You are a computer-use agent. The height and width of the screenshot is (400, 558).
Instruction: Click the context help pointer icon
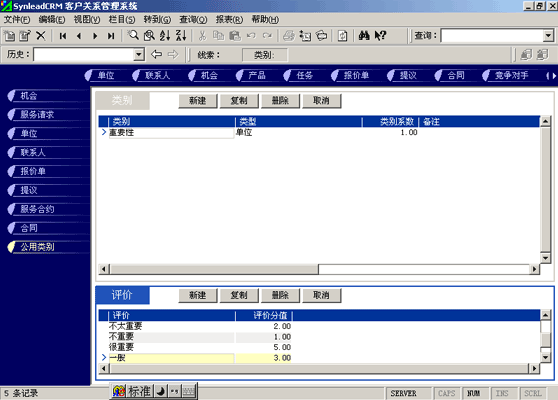[x=380, y=36]
